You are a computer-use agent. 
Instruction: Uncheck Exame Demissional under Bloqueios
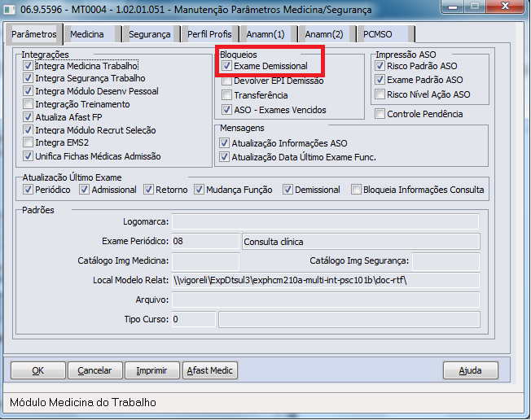click(x=226, y=66)
